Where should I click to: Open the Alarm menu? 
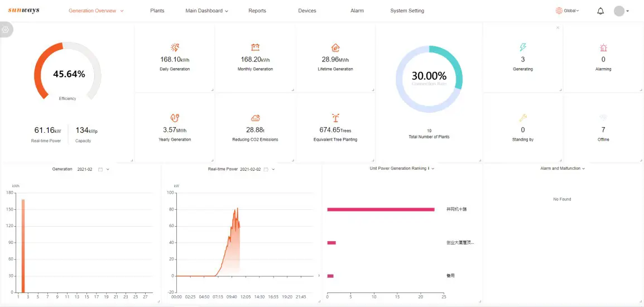(x=357, y=11)
